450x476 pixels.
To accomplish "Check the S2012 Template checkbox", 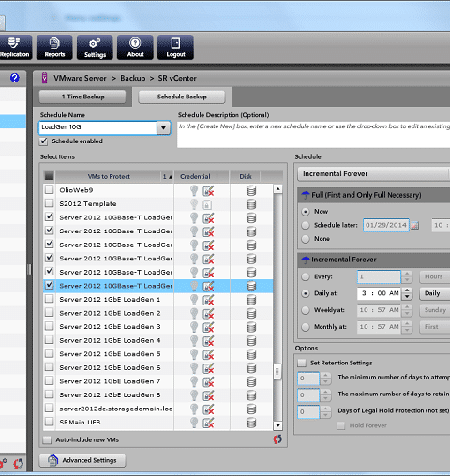I will pos(49,203).
